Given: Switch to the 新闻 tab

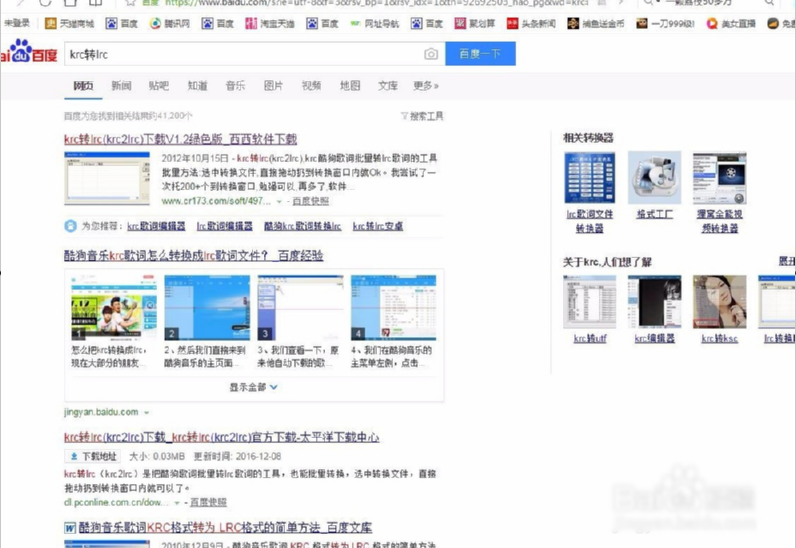Looking at the screenshot, I should tap(121, 86).
